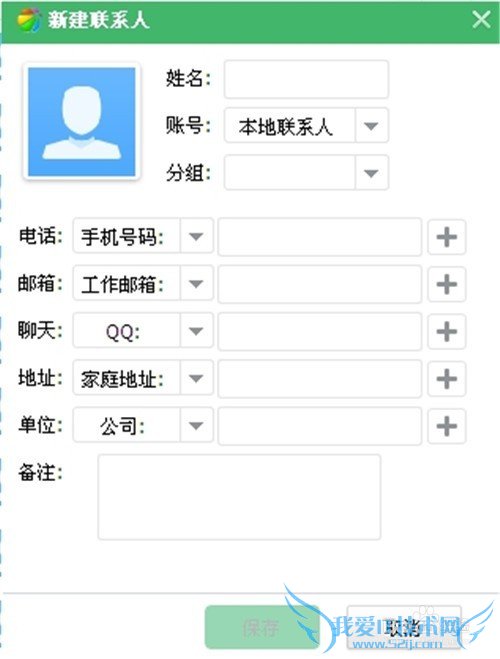Add another address using the plus icon

pyautogui.click(x=447, y=379)
